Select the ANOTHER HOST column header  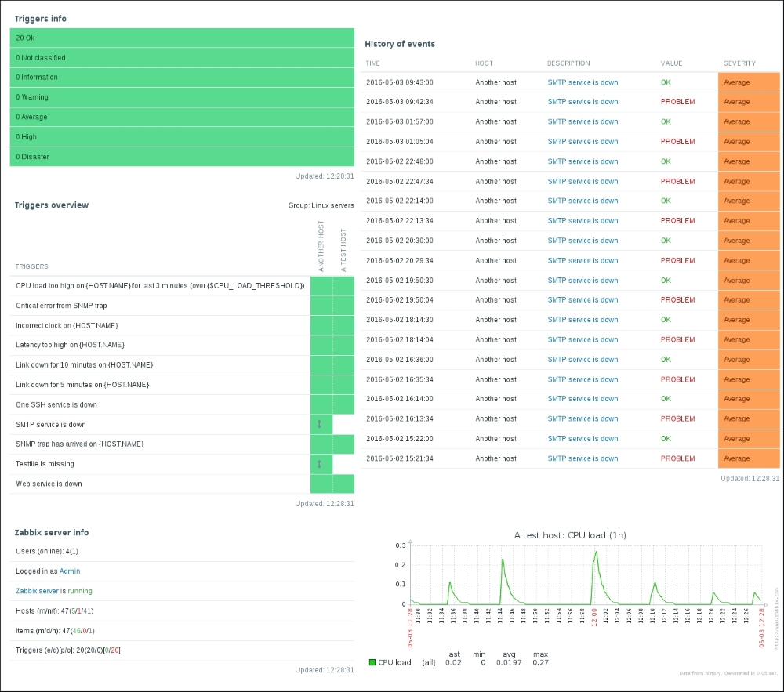[x=321, y=246]
